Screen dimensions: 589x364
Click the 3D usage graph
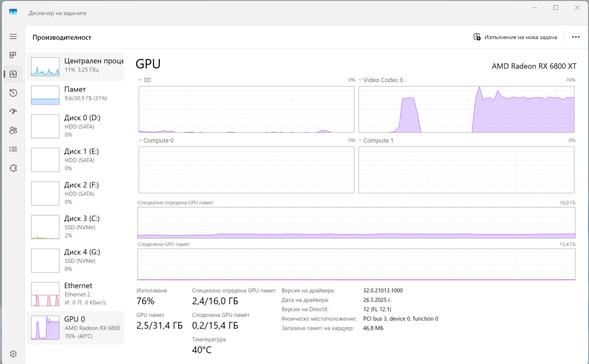[x=247, y=109]
